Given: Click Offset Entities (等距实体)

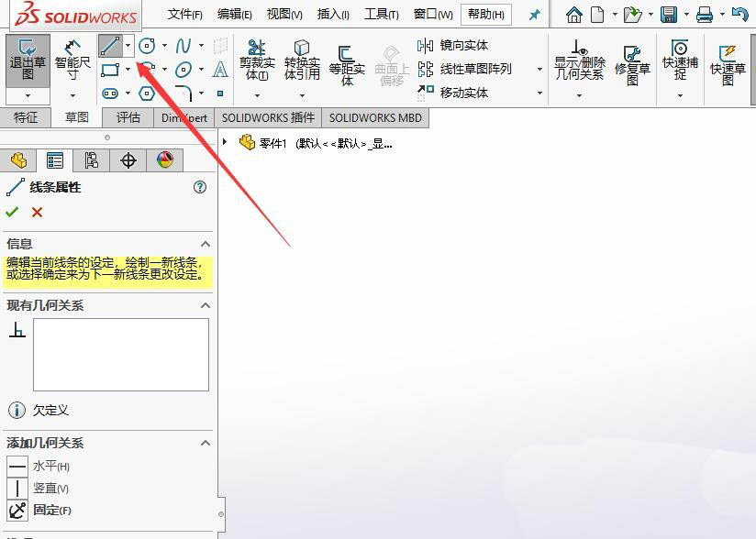Looking at the screenshot, I should pos(347,66).
